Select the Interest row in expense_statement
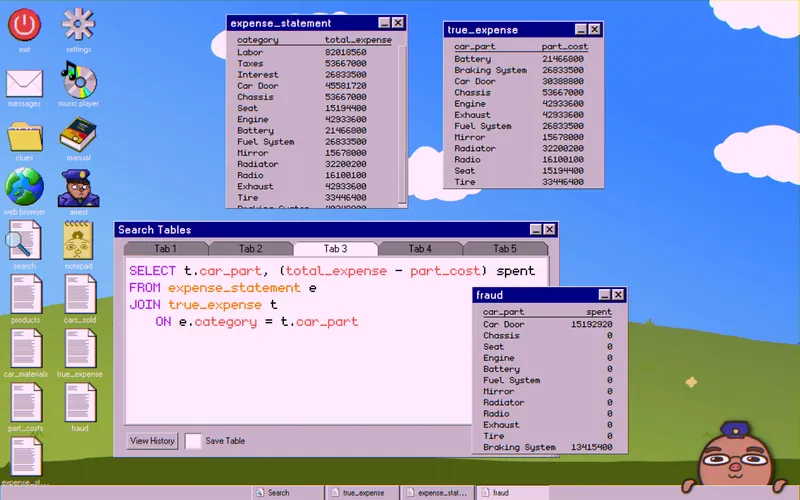This screenshot has width=800, height=500. [x=314, y=74]
